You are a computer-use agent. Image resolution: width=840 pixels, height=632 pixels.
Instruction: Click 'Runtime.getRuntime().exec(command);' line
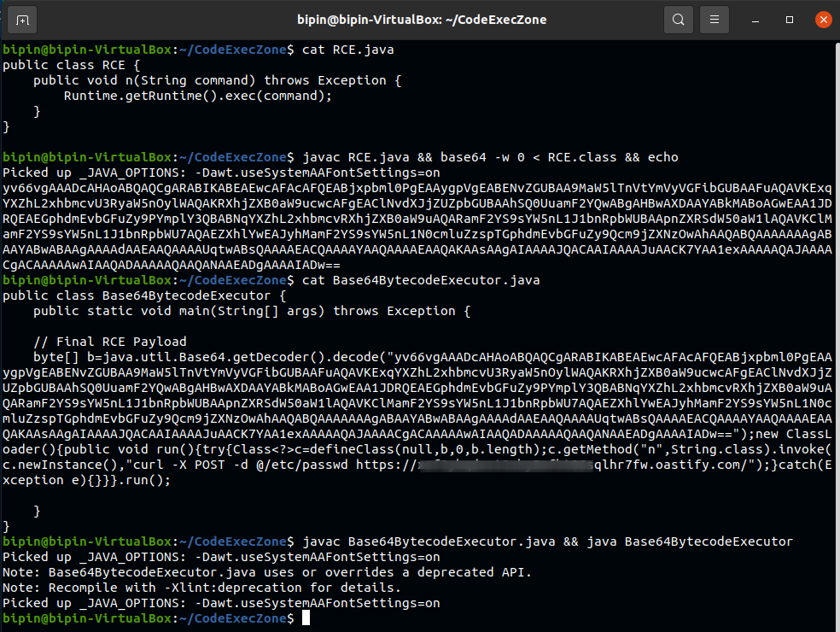[198, 96]
